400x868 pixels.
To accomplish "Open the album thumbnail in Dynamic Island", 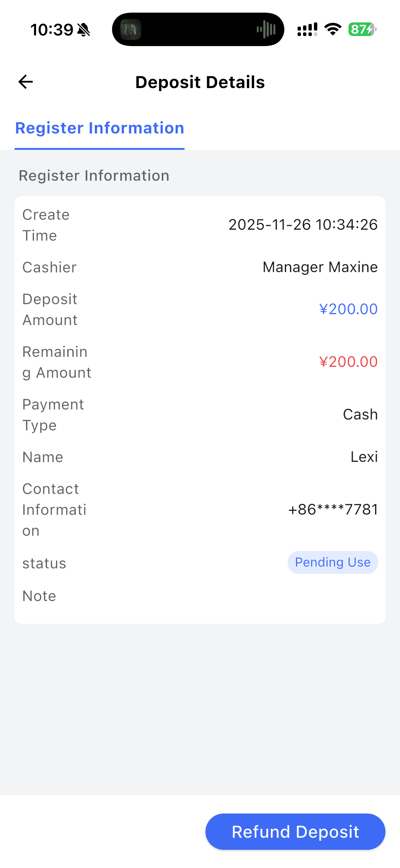I will point(131,29).
